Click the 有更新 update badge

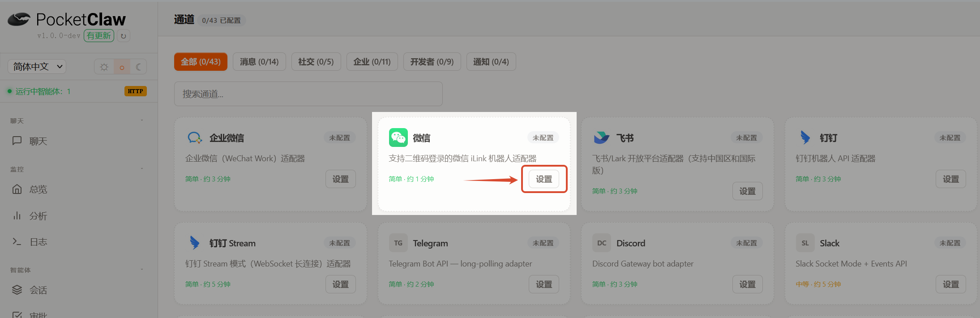pos(99,36)
